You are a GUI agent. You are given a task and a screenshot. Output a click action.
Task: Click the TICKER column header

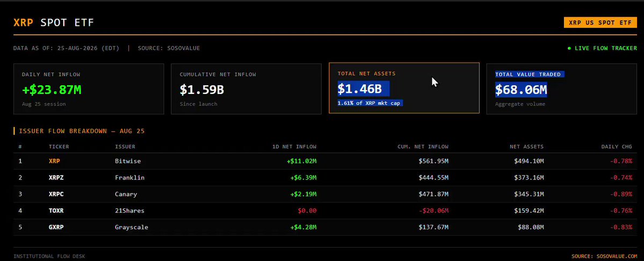pos(59,147)
